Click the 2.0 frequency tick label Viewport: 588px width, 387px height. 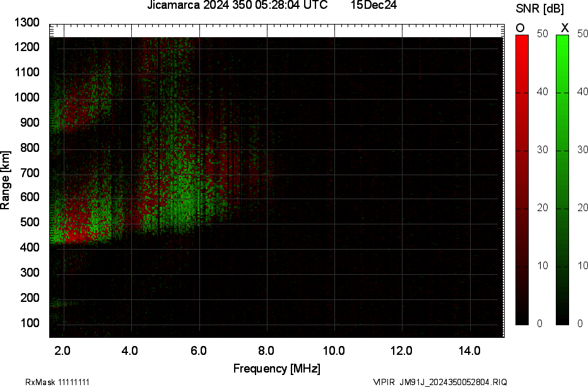pos(62,351)
